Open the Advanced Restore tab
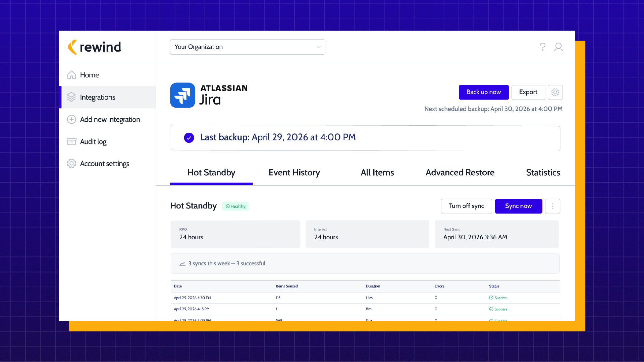644x362 pixels. click(460, 173)
